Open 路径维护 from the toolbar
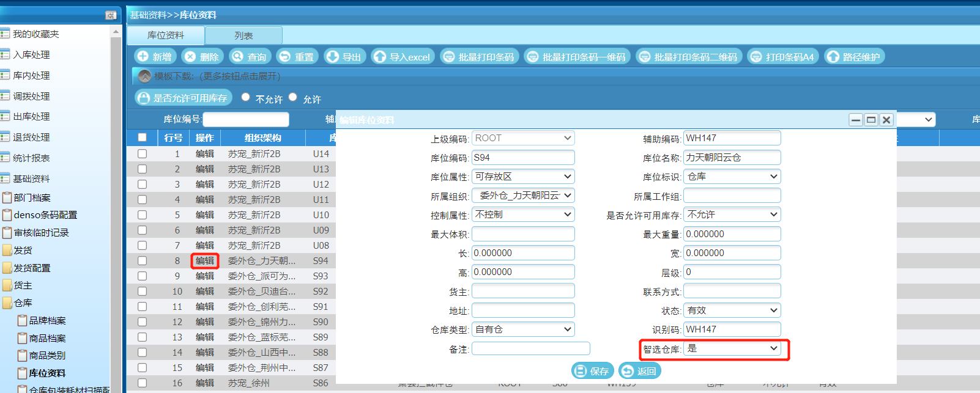Viewport: 980px width, 393px height. pos(855,57)
